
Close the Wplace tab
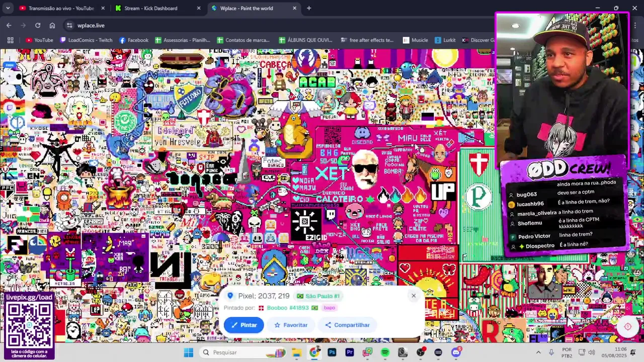pyautogui.click(x=294, y=8)
